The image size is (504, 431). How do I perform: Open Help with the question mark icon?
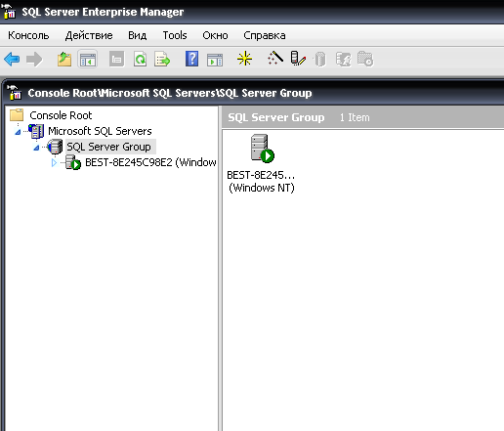point(191,59)
